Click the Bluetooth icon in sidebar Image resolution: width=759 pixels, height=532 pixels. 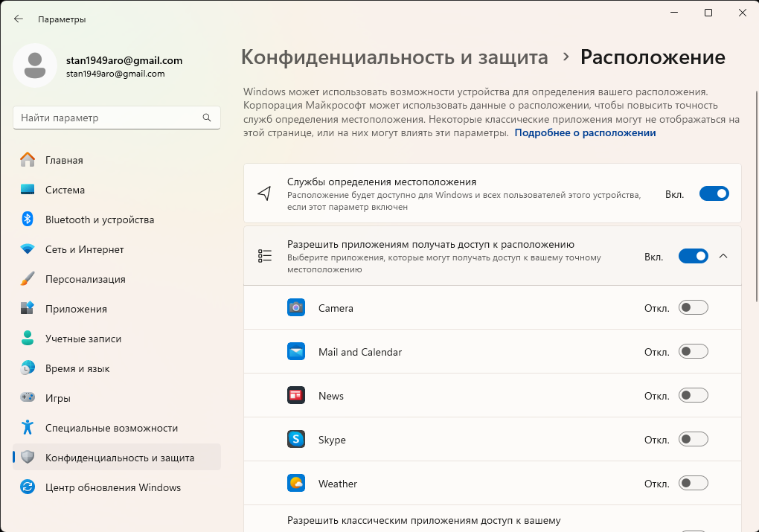[x=28, y=219]
